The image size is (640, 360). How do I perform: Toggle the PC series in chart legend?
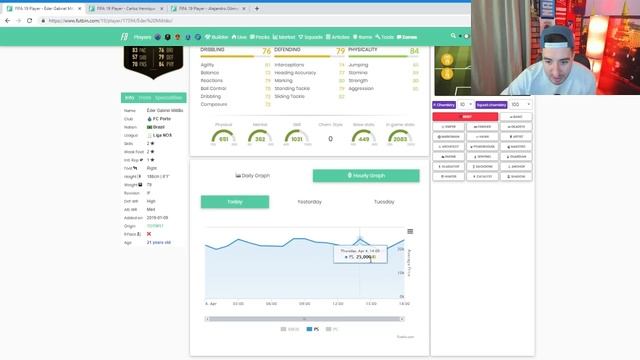332,329
